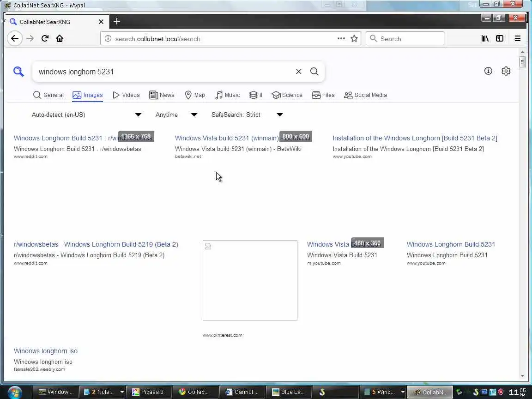Click the page vertical scrollbar thumb
The width and height of the screenshot is (532, 399).
522,62
